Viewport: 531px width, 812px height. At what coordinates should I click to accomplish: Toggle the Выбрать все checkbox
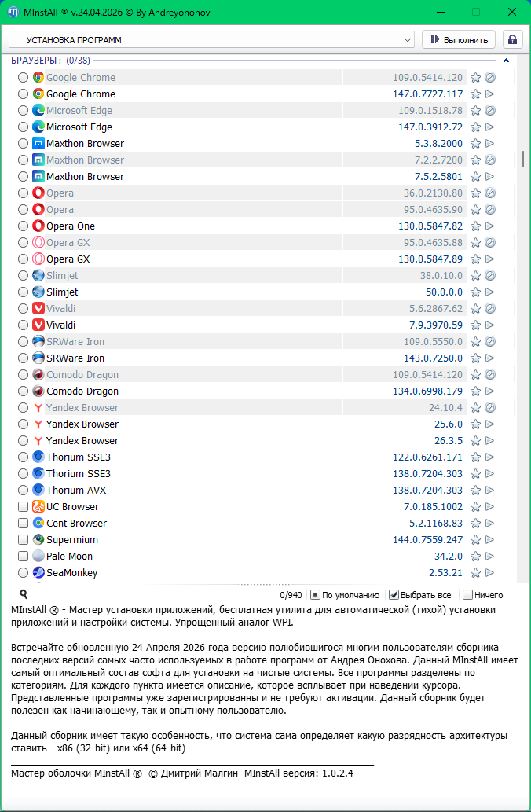[394, 595]
